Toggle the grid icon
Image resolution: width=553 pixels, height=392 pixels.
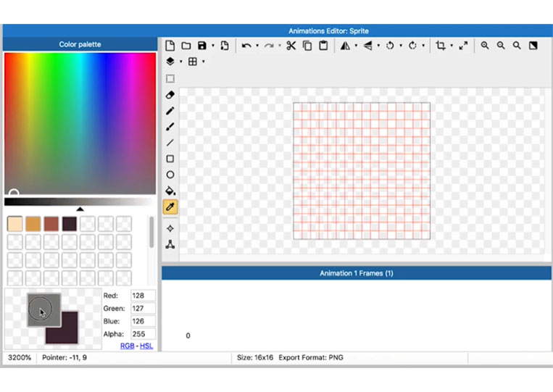point(193,62)
